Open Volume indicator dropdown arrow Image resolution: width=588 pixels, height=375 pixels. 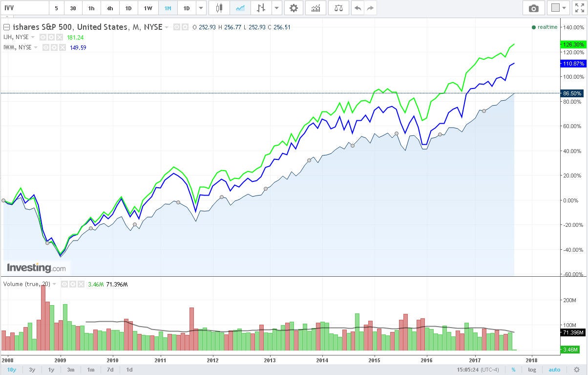coord(54,284)
